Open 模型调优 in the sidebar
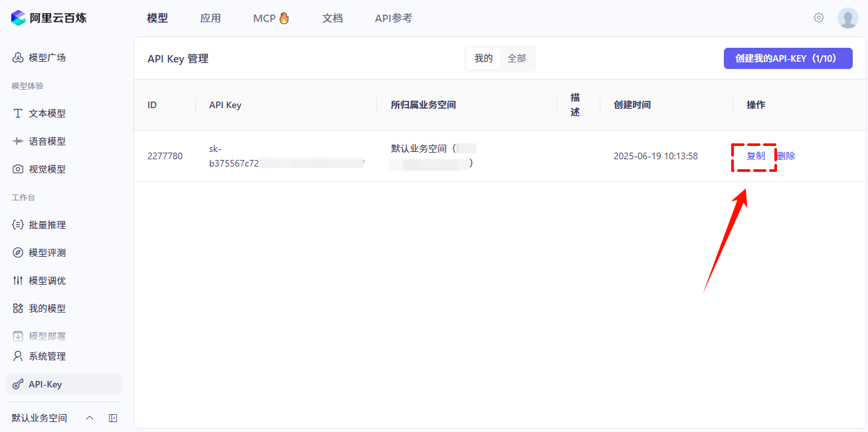868x432 pixels. click(46, 281)
